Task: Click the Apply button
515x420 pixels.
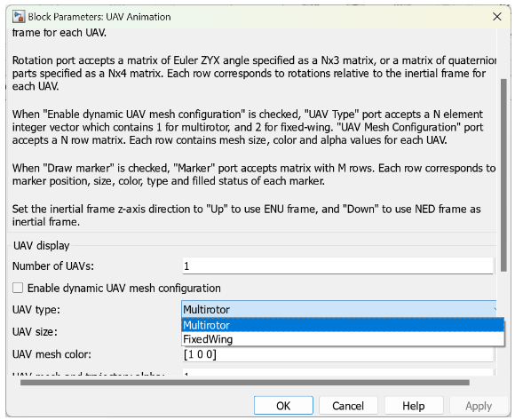Action: coord(479,406)
